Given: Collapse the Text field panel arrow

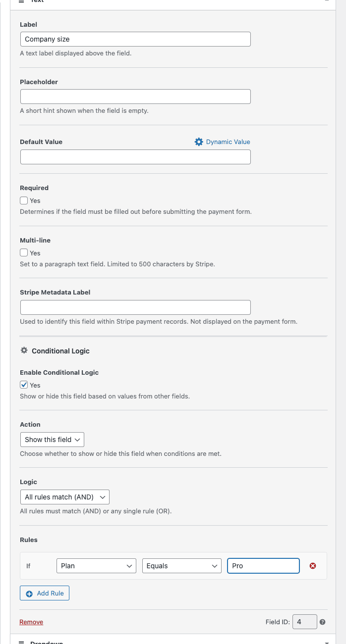Looking at the screenshot, I should 327,1.
